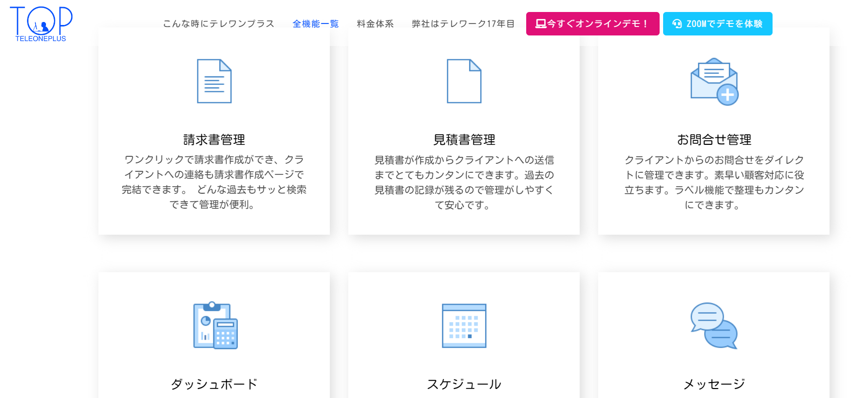
Task: Open こんな時にテレワンプラス menu item
Action: click(x=218, y=23)
